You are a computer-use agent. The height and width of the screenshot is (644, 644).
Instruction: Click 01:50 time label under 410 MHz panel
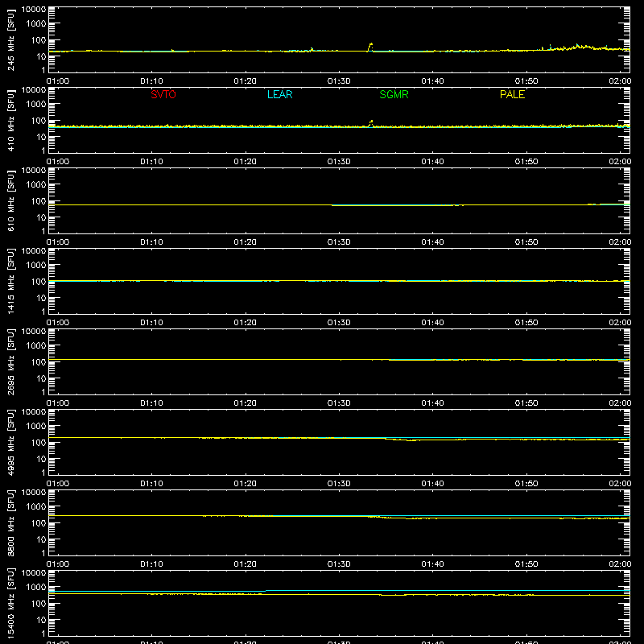click(526, 162)
